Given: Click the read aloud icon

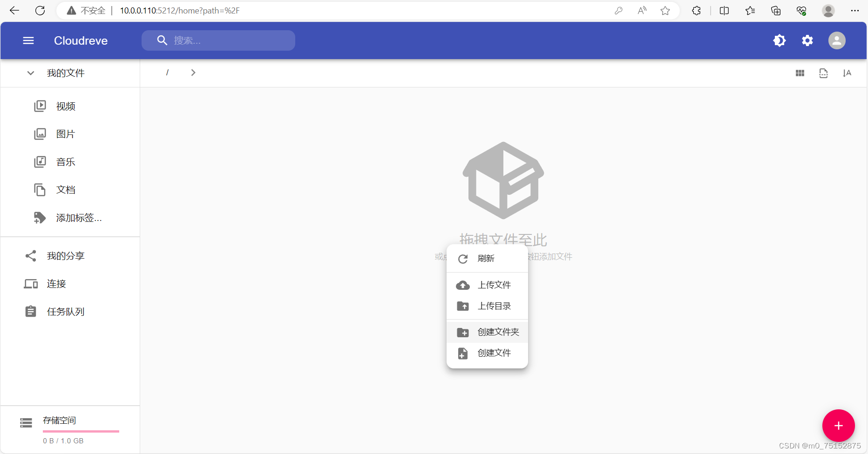Looking at the screenshot, I should tap(642, 11).
